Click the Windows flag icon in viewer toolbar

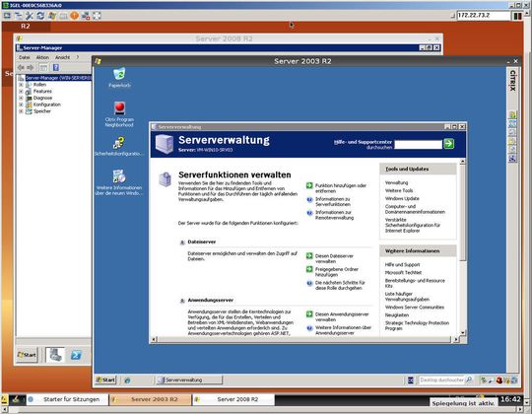52,15
